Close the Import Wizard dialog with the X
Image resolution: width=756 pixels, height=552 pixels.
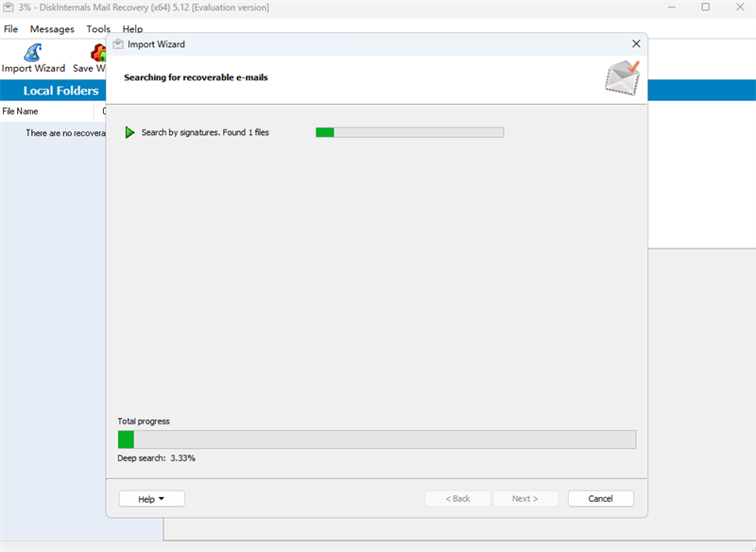(636, 44)
